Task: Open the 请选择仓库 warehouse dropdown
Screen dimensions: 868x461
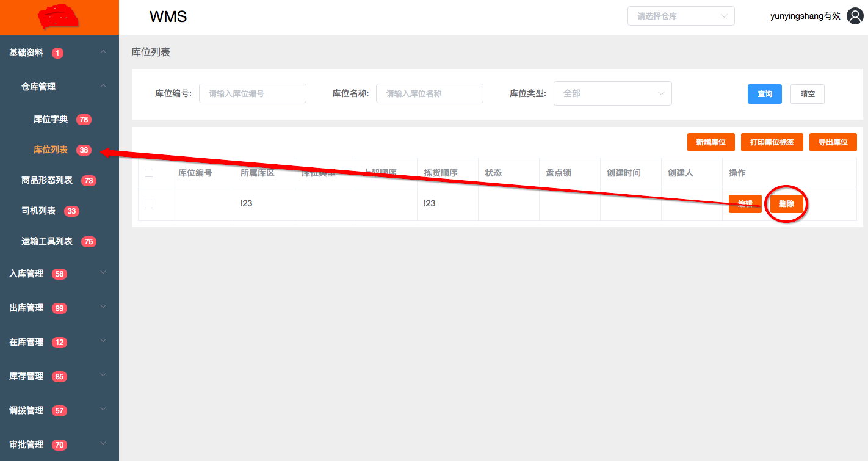Action: coord(681,16)
